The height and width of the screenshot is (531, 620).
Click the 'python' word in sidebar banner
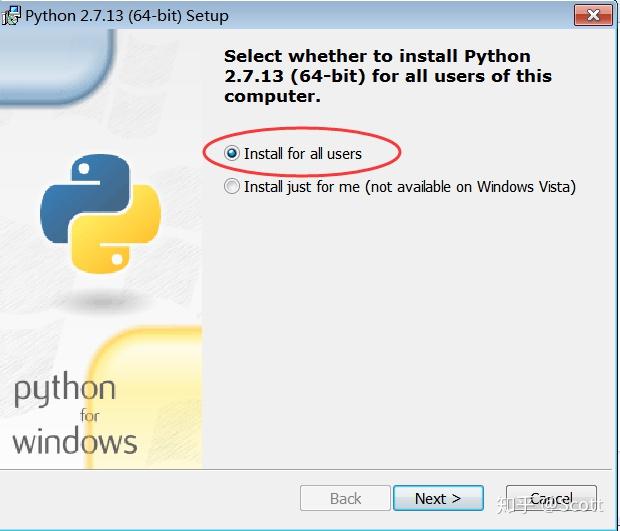(65, 390)
